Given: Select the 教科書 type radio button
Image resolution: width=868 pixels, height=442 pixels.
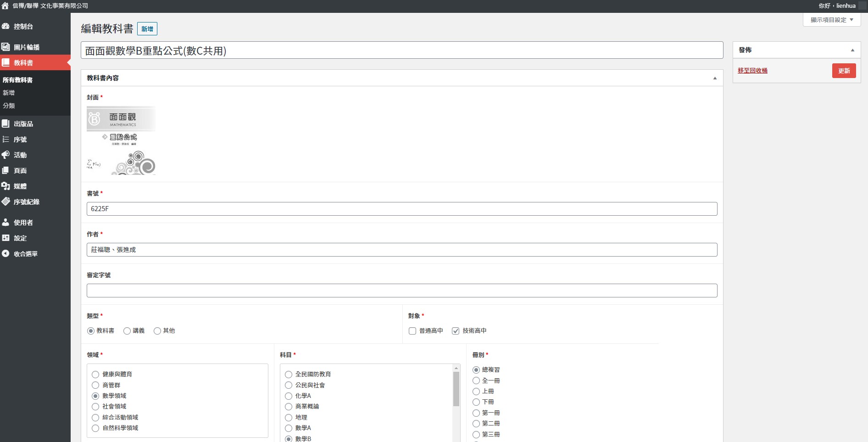Looking at the screenshot, I should 91,331.
